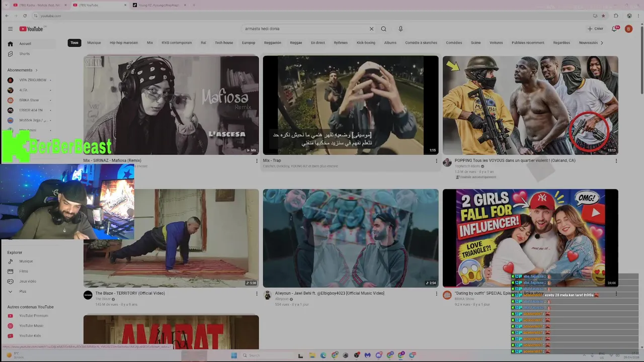The image size is (644, 362).
Task: Click the magnifier search button
Action: coord(383,29)
